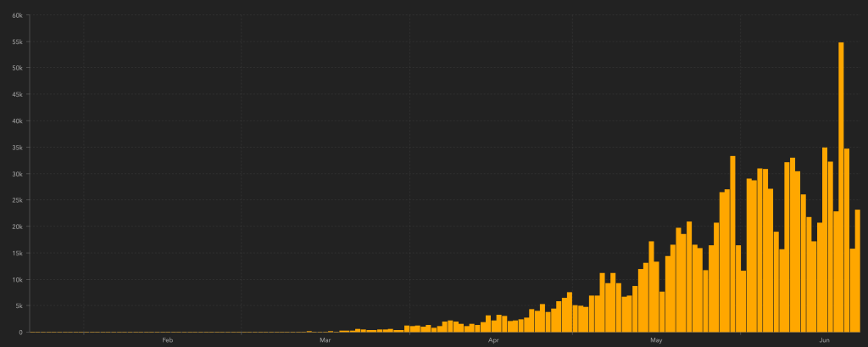Click the bar immediately left of the tallest bar
Screen dimensions: 868x347
pyautogui.click(x=836, y=271)
